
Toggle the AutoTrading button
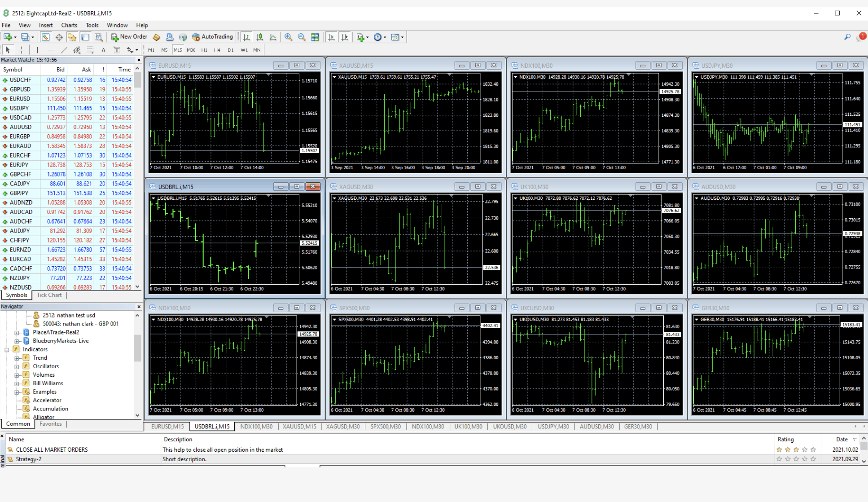click(213, 37)
